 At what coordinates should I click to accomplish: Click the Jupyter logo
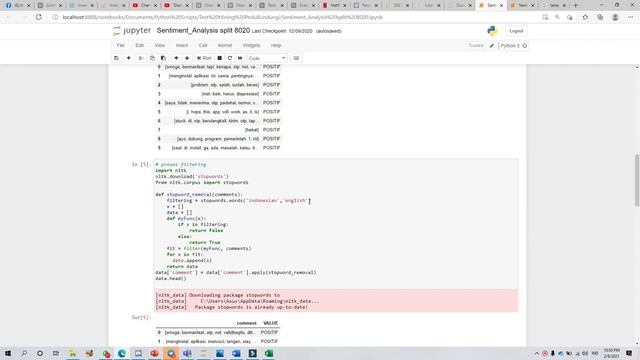point(131,31)
